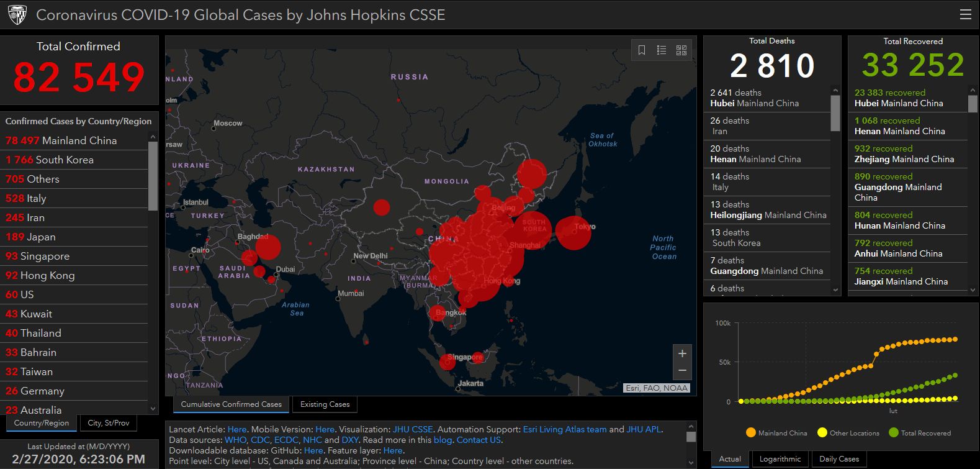Viewport: 980px width, 469px height.
Task: Click the up arrow of the deaths list
Action: (835, 91)
